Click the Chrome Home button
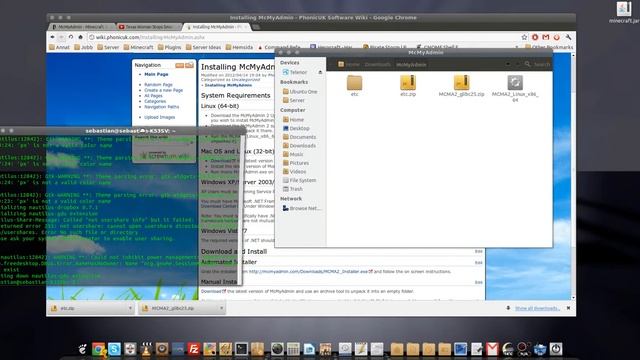Screen dimensions: 640x360 (80, 37)
